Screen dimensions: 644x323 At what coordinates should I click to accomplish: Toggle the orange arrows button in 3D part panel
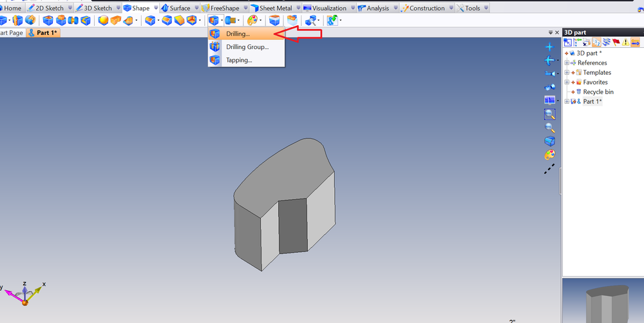pos(635,43)
